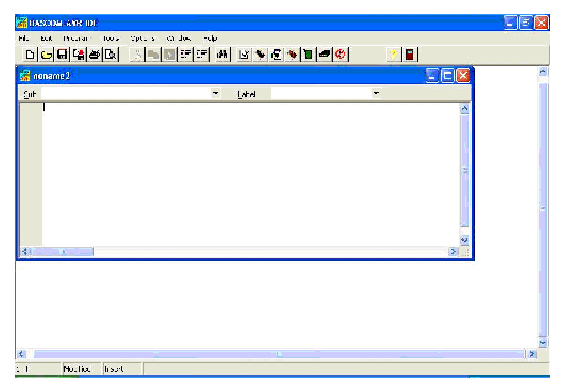Unindent the block using toolbar icon
This screenshot has height=392, width=563.
(x=201, y=55)
